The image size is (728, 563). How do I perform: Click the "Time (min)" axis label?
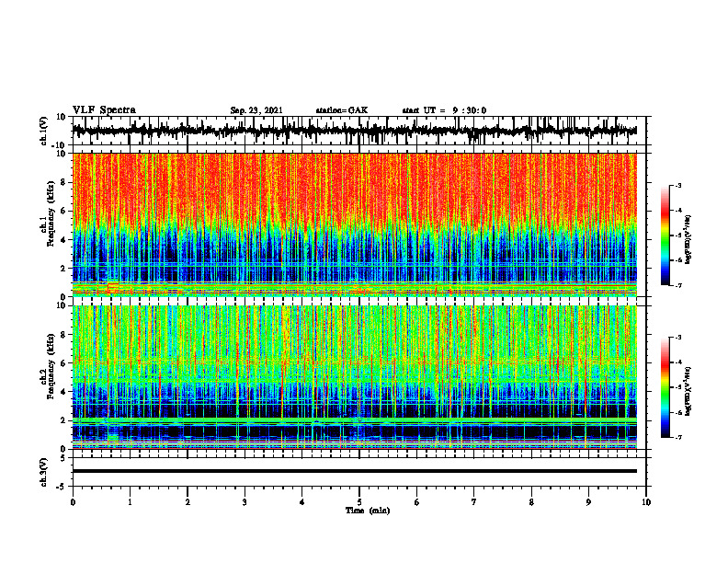point(368,511)
